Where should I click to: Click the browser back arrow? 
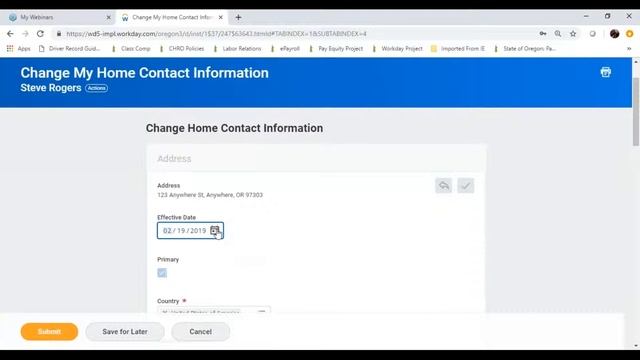pos(10,34)
